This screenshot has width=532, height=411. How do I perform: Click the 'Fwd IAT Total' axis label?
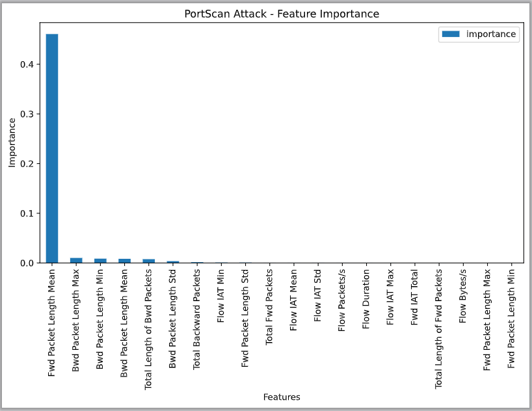click(x=414, y=297)
